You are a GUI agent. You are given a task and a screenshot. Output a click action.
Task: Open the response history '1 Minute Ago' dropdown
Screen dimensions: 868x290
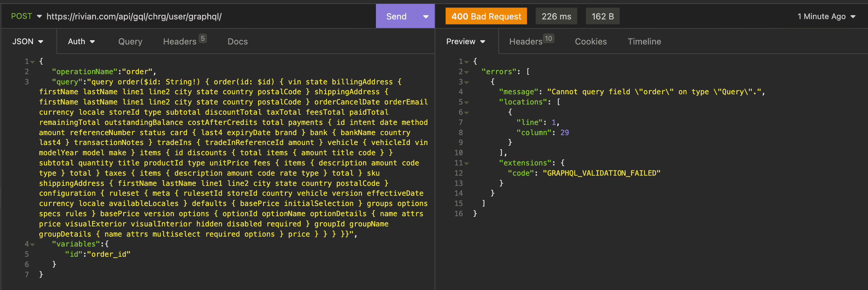[826, 16]
